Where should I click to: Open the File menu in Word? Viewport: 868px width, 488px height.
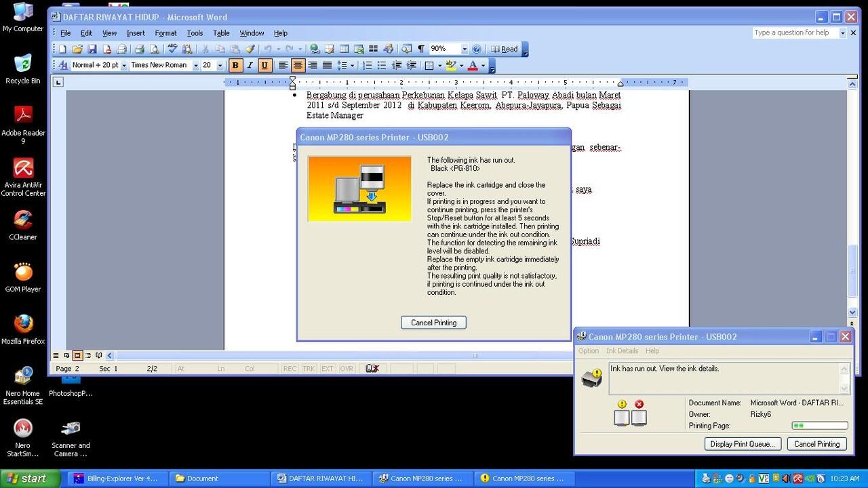point(66,33)
